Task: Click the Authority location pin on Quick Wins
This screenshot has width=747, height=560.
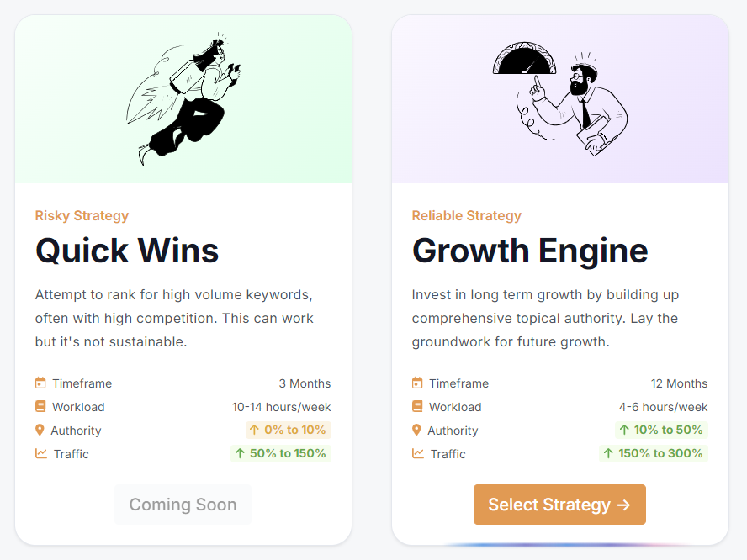Action: [x=40, y=430]
